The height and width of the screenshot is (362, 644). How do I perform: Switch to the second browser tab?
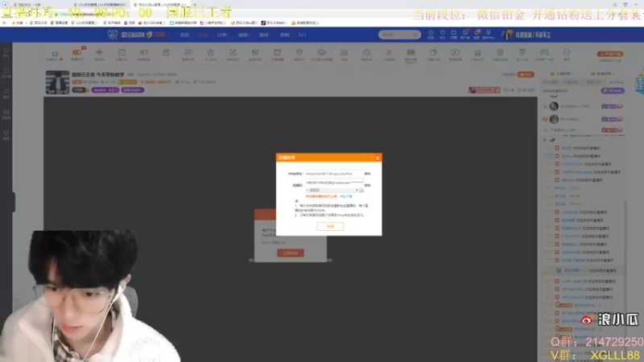pyautogui.click(x=101, y=5)
